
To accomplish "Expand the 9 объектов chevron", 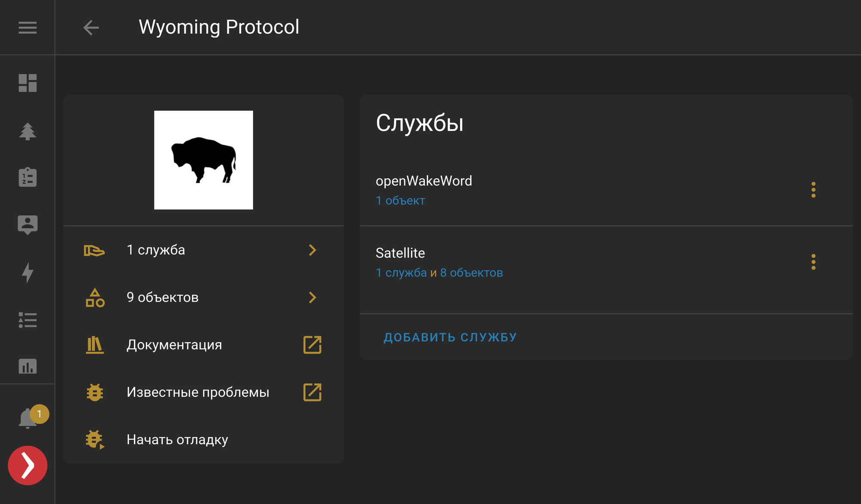I will pyautogui.click(x=313, y=297).
